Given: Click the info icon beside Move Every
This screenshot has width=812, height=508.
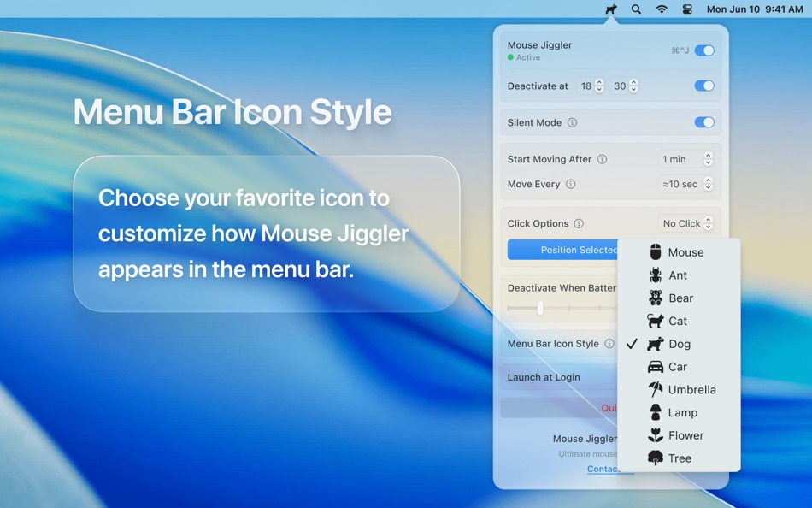Looking at the screenshot, I should pos(571,184).
